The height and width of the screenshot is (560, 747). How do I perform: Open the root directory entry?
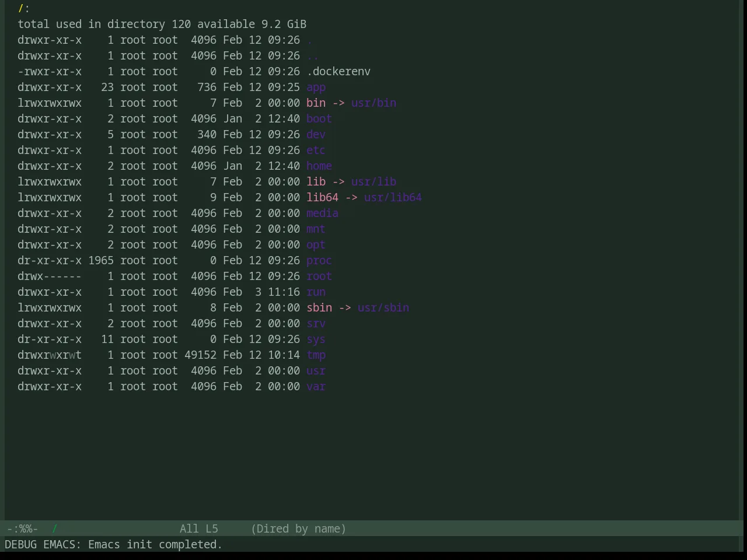(319, 276)
